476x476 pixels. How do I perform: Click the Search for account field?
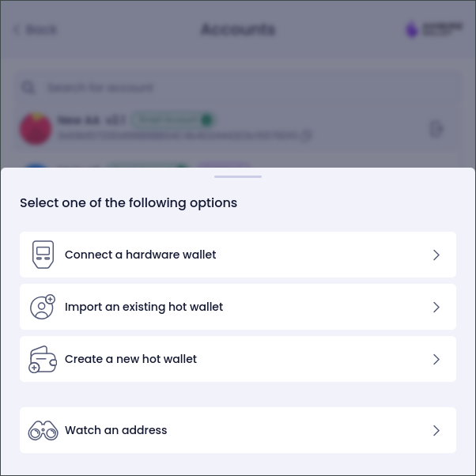click(238, 88)
